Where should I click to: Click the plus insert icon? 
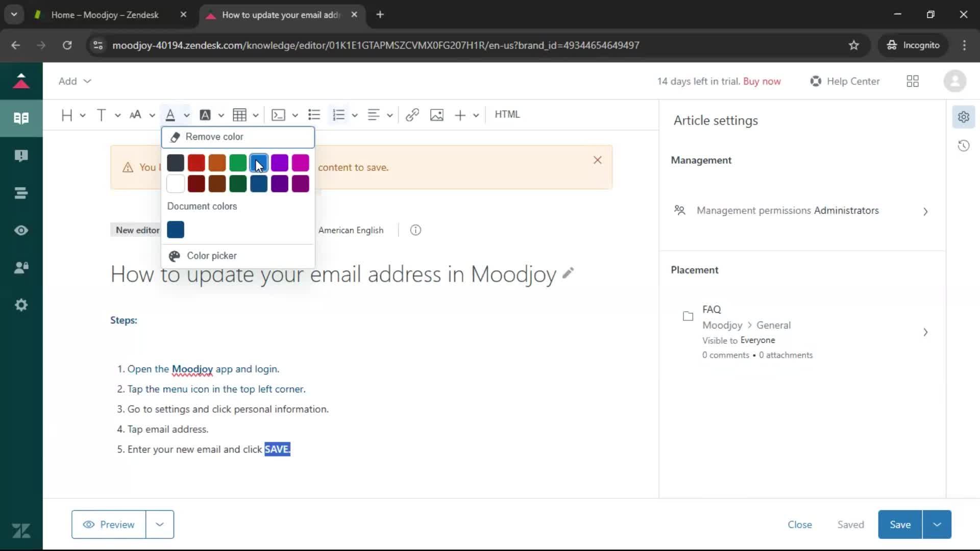460,115
